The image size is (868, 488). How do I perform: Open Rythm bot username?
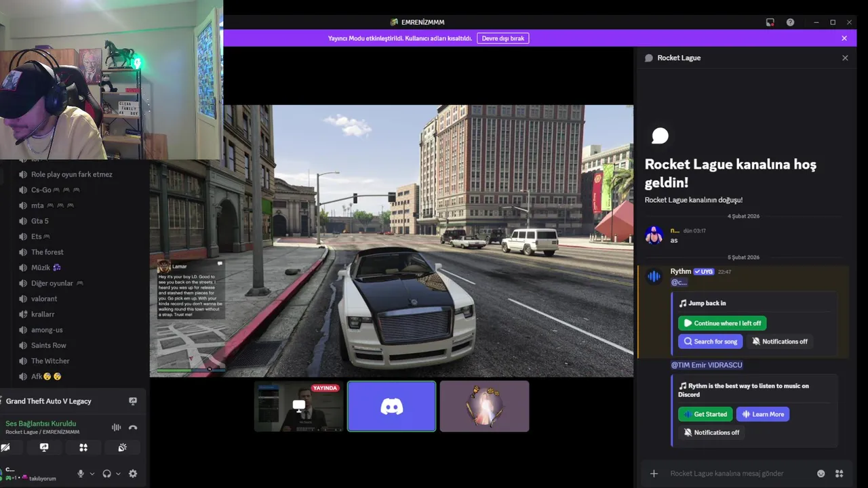[681, 272]
